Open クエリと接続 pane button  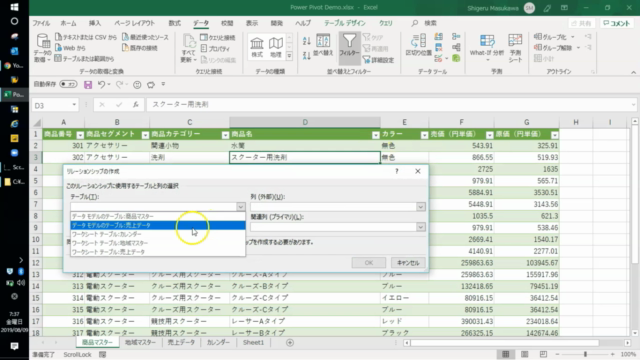click(x=218, y=38)
